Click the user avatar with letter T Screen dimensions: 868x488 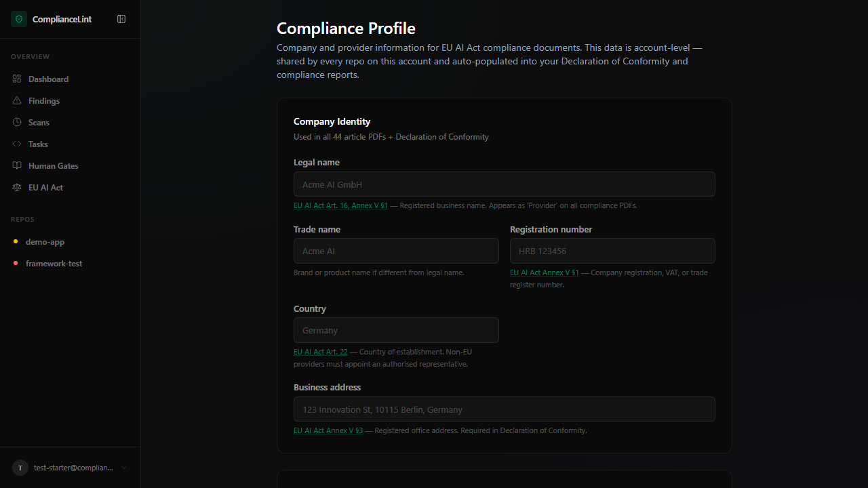[x=20, y=468]
